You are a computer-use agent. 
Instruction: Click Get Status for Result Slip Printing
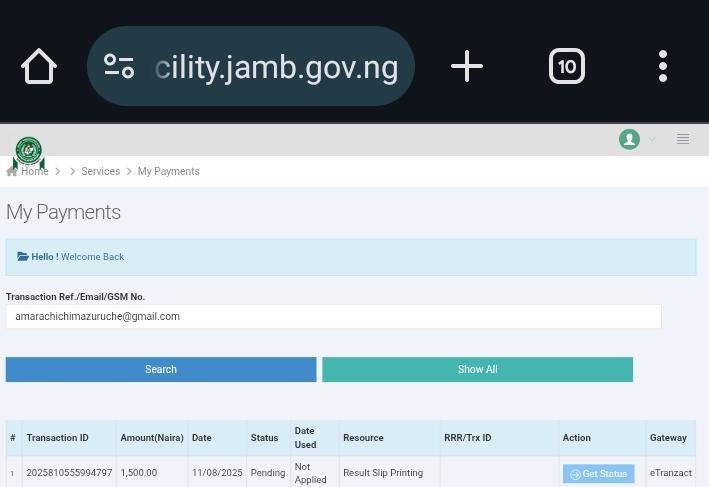(x=599, y=473)
